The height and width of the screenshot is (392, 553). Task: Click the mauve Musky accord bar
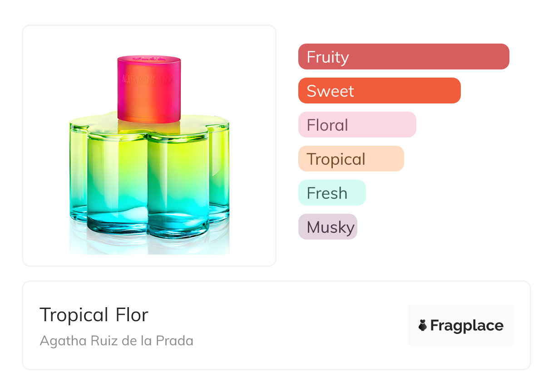pos(327,227)
